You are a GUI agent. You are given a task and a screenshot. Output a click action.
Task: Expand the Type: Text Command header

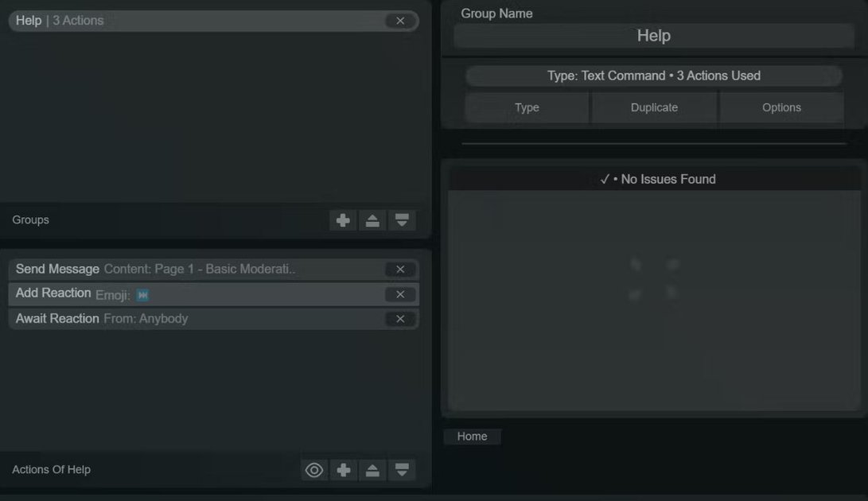(653, 75)
